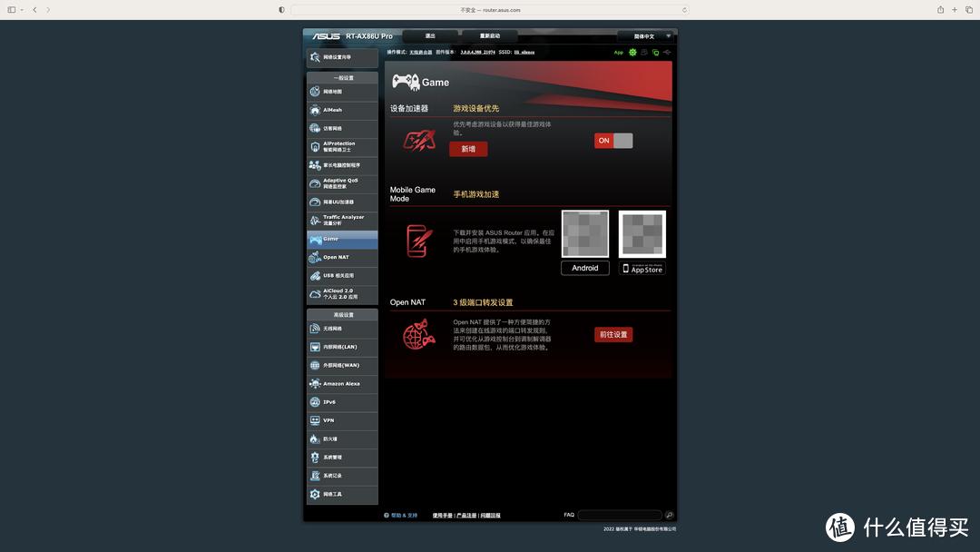Click the FAQ search input field
Image resolution: width=980 pixels, height=552 pixels.
621,514
